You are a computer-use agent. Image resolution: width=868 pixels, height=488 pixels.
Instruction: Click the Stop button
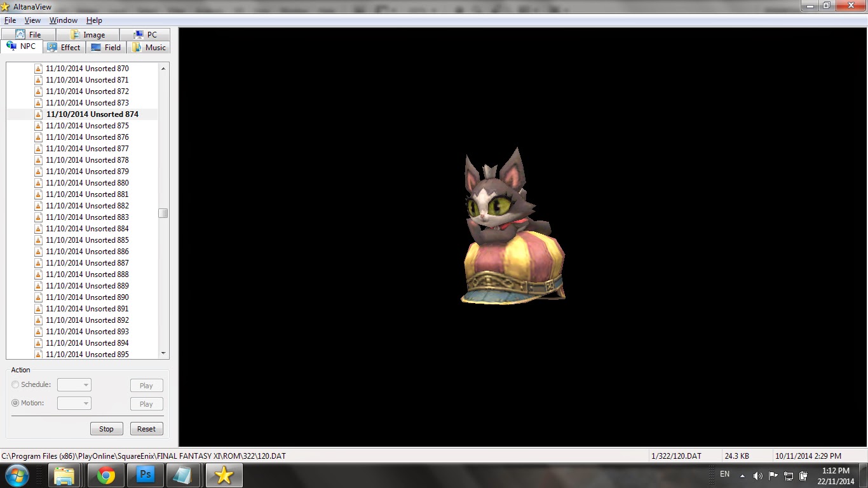coord(106,429)
